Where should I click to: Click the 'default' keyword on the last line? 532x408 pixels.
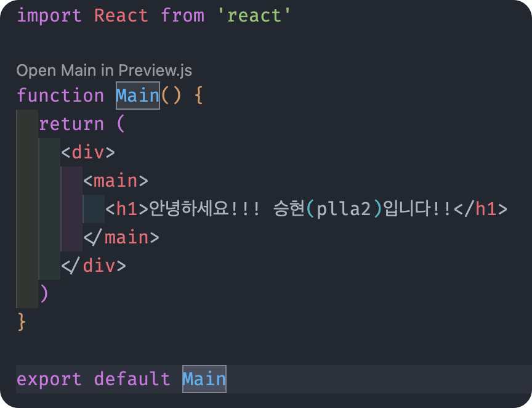132,378
